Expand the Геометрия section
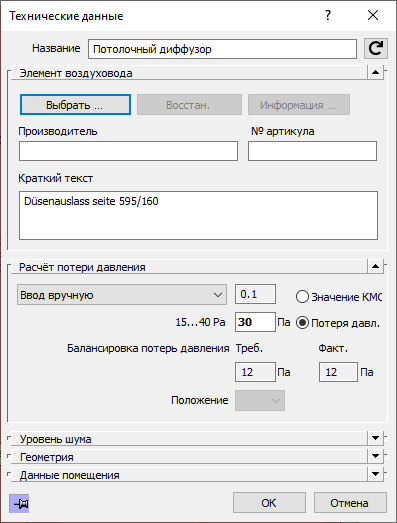 point(376,456)
